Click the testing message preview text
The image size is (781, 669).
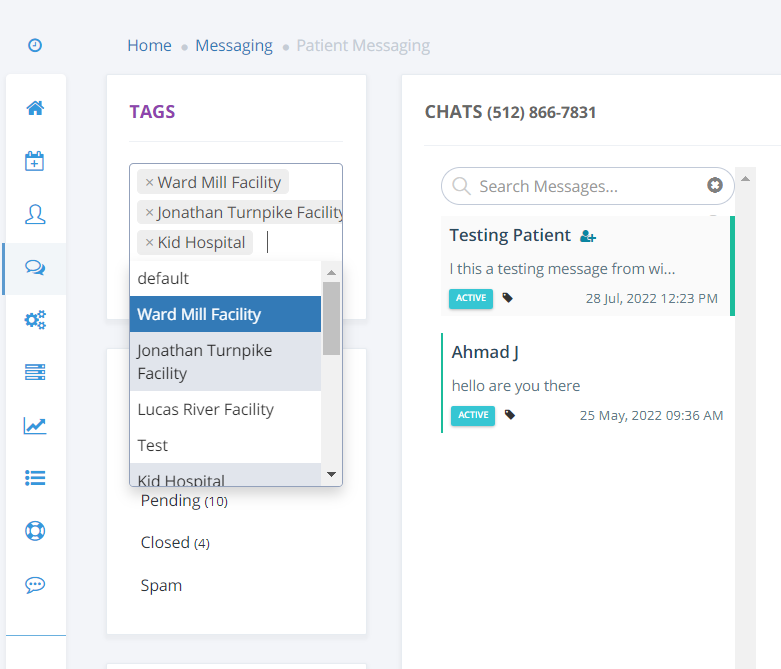point(562,269)
